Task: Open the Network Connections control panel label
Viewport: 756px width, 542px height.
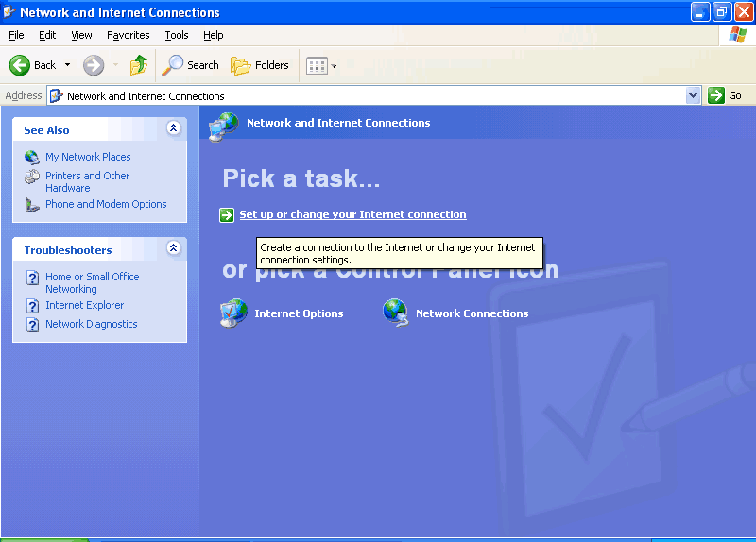Action: (x=472, y=313)
